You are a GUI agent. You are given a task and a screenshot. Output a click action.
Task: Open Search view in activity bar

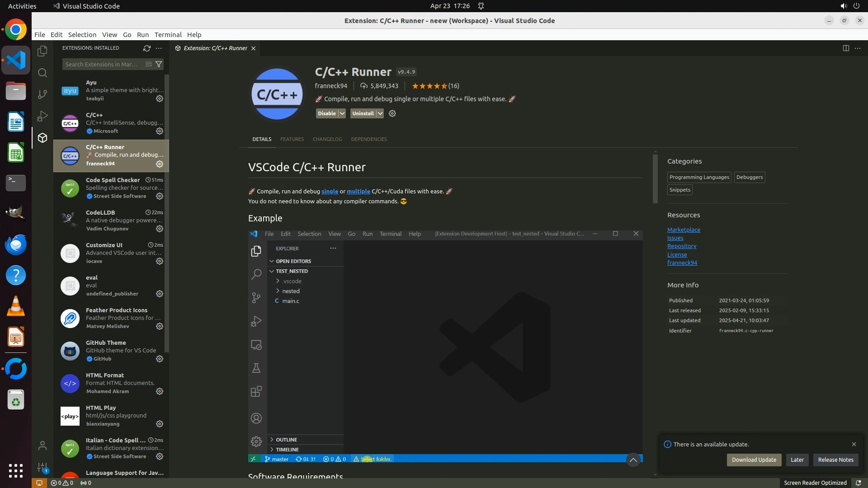(42, 73)
